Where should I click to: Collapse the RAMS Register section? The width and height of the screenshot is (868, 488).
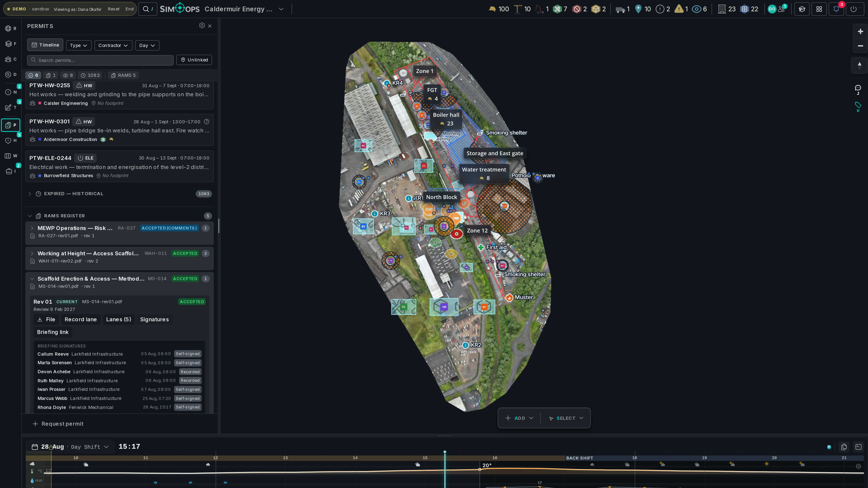click(119, 216)
